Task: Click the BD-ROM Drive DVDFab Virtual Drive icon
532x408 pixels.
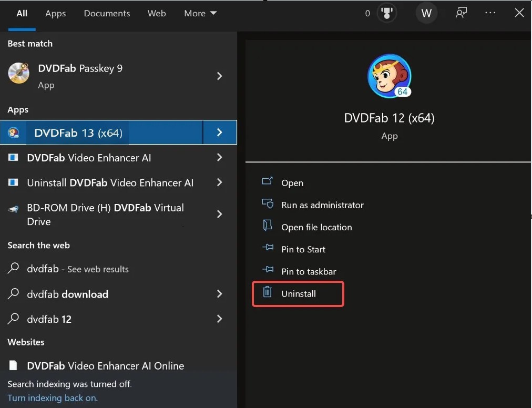Action: coord(13,208)
